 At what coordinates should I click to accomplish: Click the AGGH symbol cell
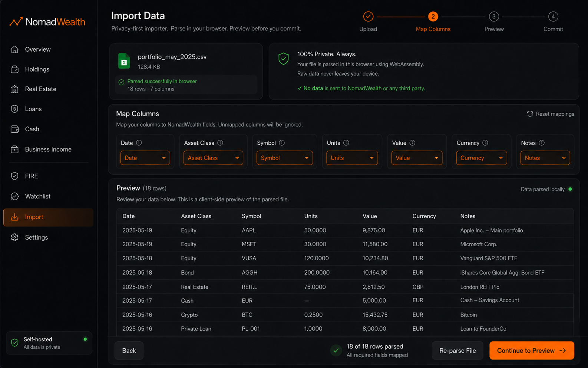tap(250, 273)
